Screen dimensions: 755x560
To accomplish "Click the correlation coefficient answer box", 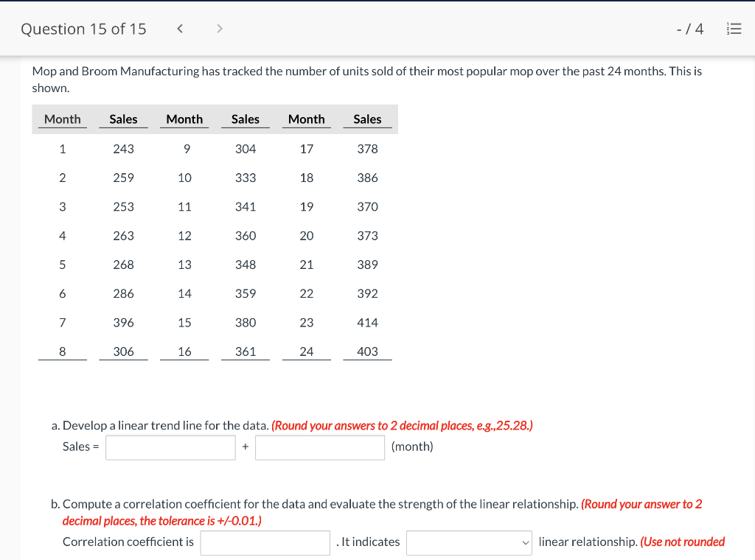I will [x=265, y=542].
